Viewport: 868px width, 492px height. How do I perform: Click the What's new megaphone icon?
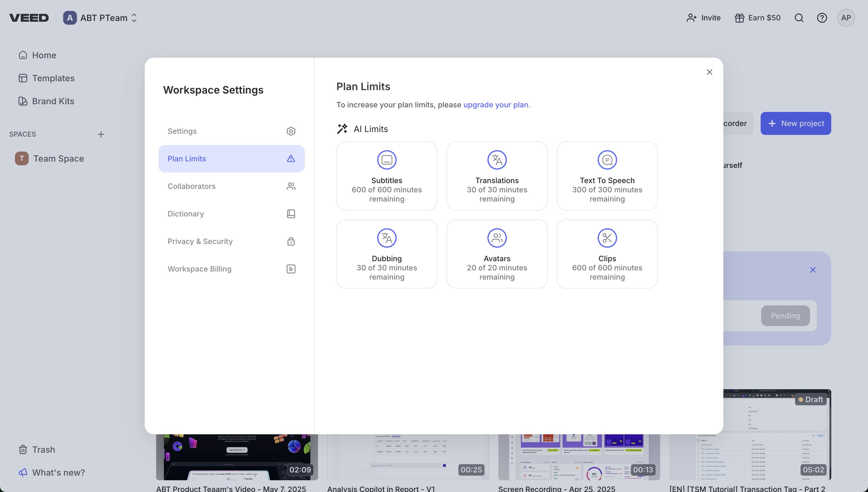pos(23,472)
